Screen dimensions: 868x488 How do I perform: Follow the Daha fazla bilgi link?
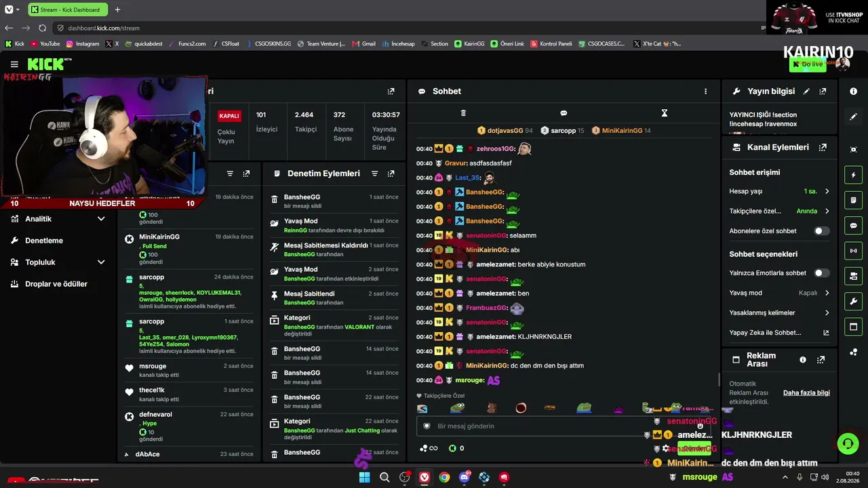coord(806,392)
